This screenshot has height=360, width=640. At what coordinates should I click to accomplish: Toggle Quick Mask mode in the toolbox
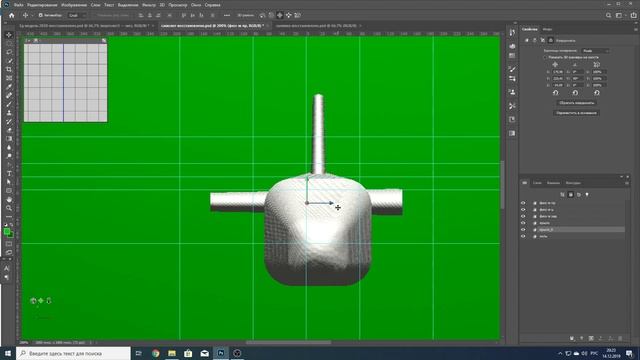click(x=9, y=244)
